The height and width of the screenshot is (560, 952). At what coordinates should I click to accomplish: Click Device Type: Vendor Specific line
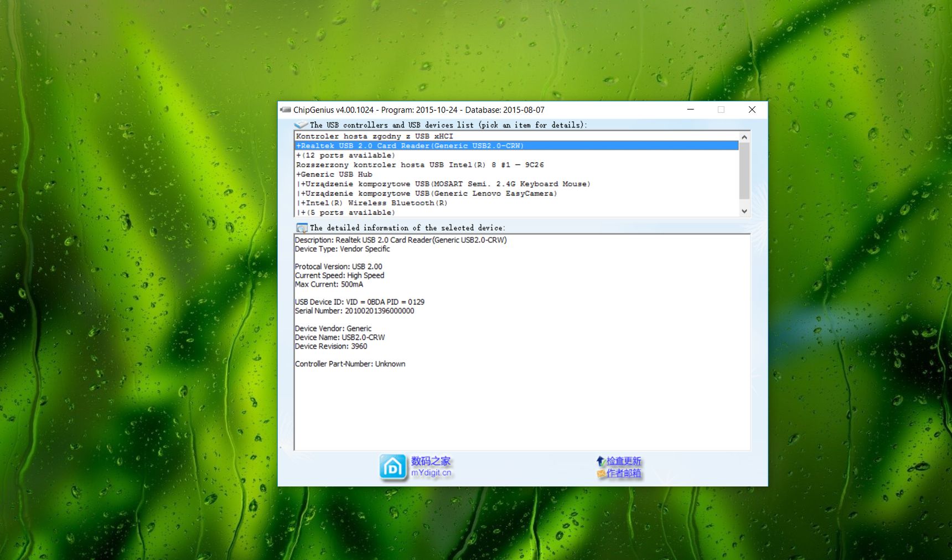tap(342, 249)
